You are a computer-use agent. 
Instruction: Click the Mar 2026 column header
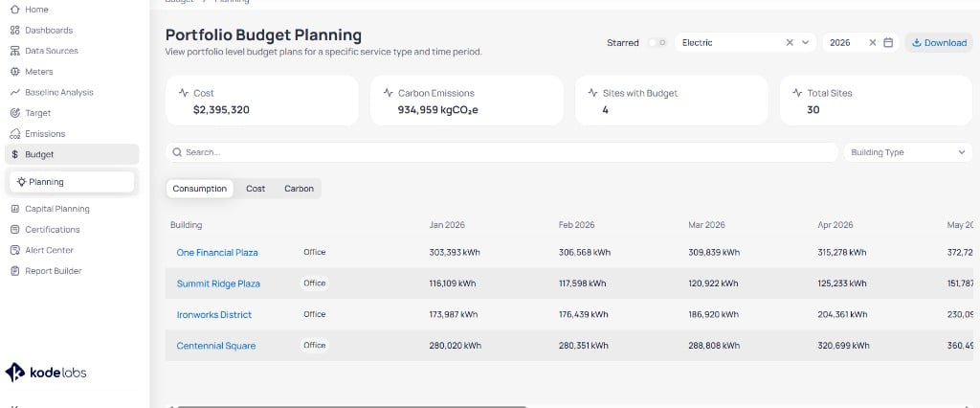706,225
